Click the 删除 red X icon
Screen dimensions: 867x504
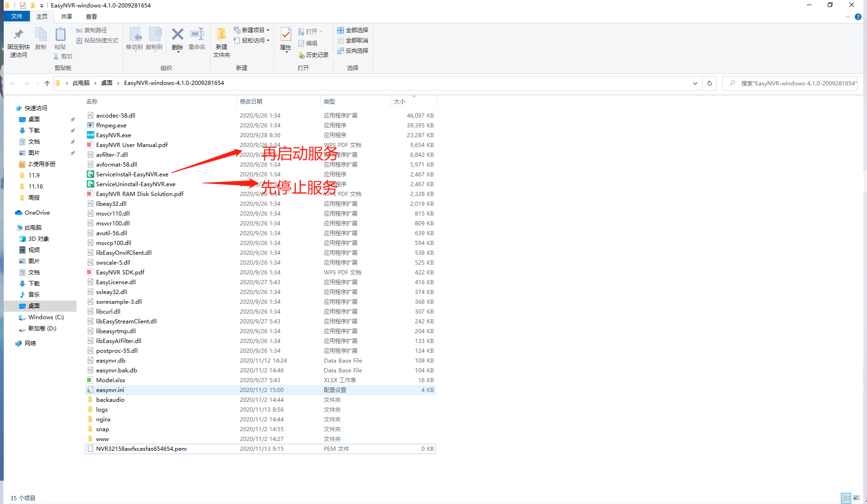[x=177, y=34]
